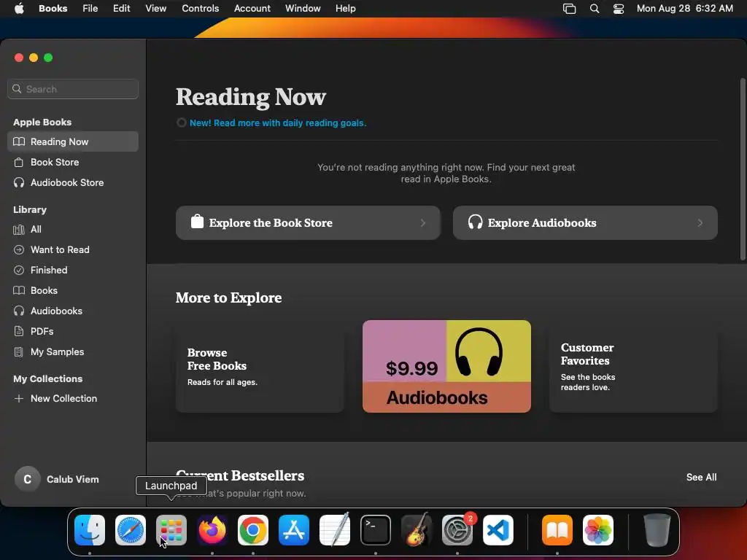Click Explore Audiobooks button
The width and height of the screenshot is (747, 560).
coord(585,223)
